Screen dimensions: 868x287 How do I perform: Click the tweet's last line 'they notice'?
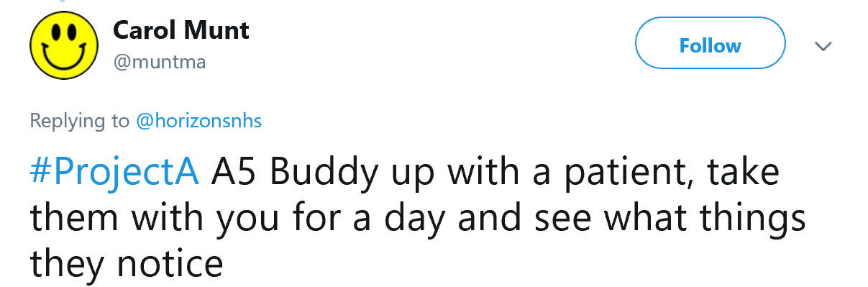126,264
